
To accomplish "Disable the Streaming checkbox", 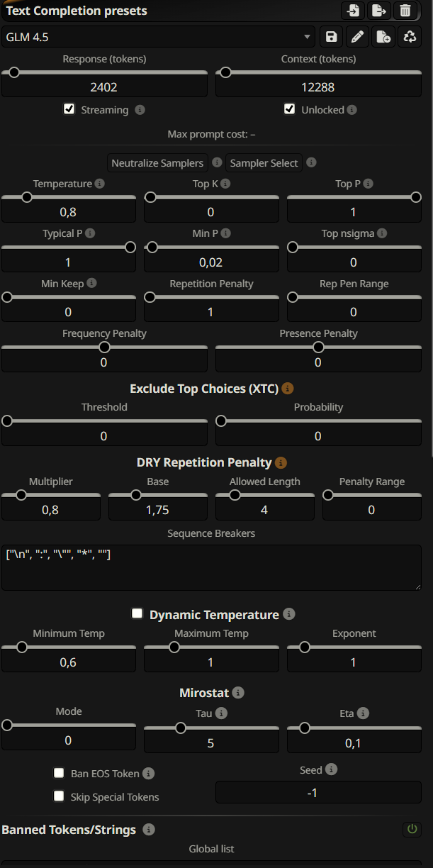I will click(x=69, y=109).
